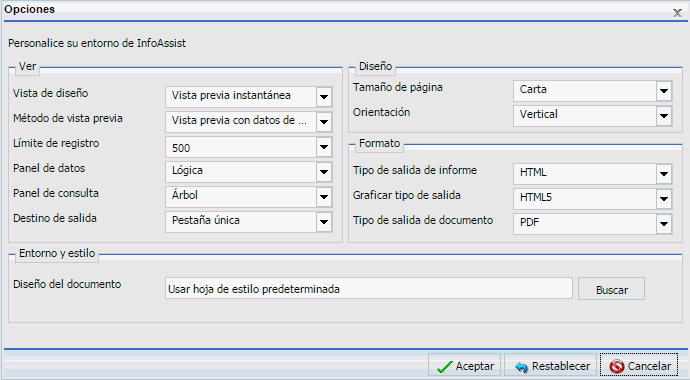Viewport: 690px width, 380px height.
Task: Click the Diseño del documento stylesheet field
Action: coord(369,289)
